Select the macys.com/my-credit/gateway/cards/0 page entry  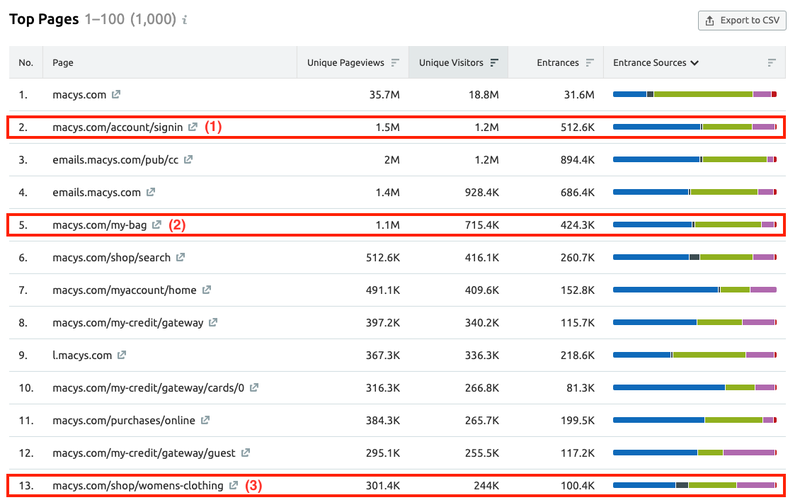[148, 388]
